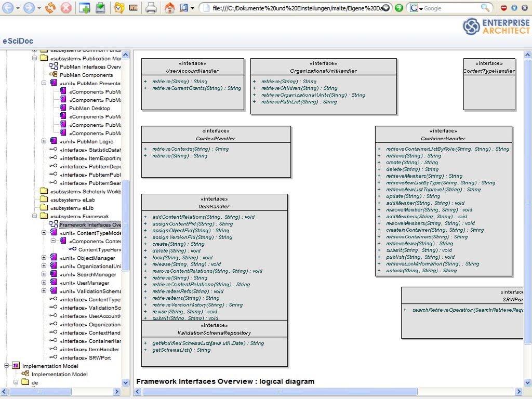Click the ContainerHandler interface title
The width and height of the screenshot is (532, 399).
coord(443,138)
